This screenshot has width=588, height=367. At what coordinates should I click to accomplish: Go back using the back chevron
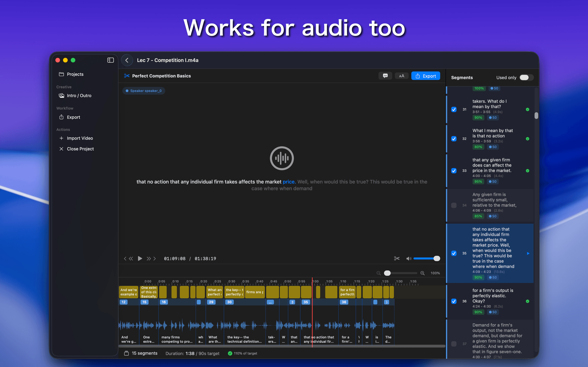pos(127,60)
